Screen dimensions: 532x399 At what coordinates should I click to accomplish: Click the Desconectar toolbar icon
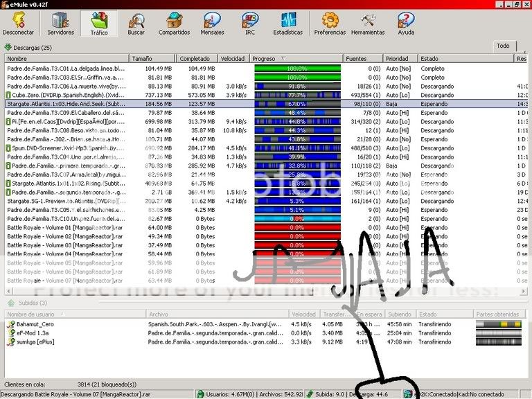click(18, 24)
